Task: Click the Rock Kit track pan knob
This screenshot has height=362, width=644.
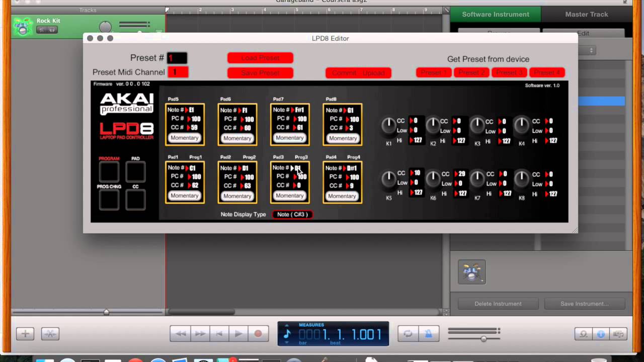Action: click(105, 27)
